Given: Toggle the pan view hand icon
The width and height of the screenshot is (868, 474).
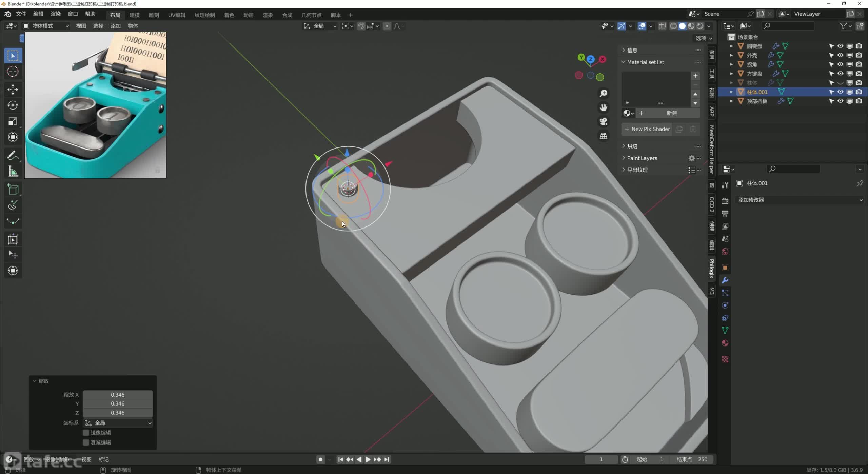Looking at the screenshot, I should [x=603, y=107].
